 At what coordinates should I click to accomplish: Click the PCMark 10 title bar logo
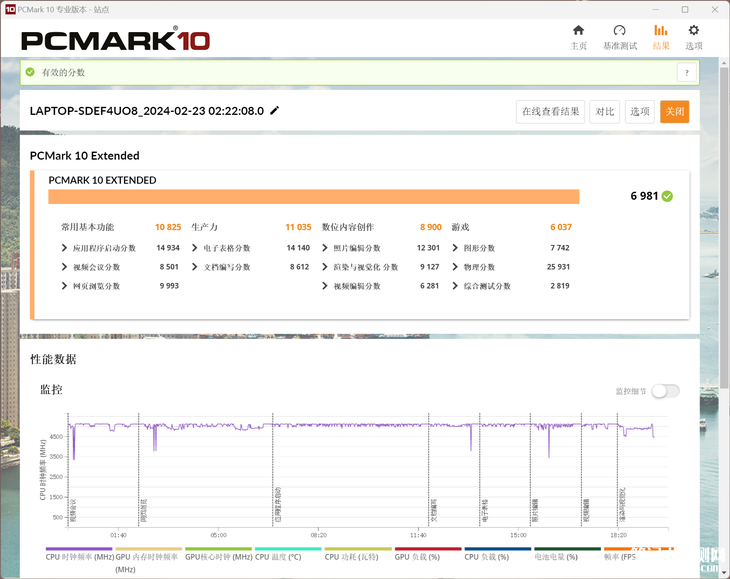point(10,9)
